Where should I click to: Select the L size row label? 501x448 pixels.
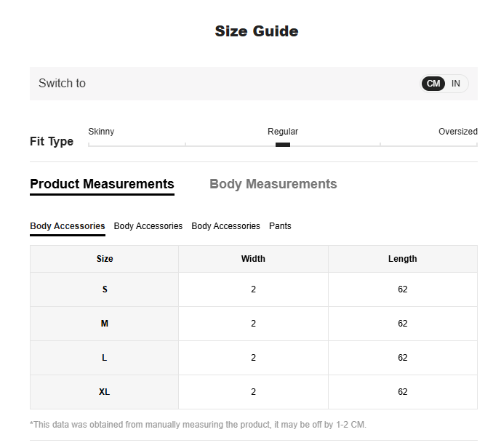(x=105, y=358)
